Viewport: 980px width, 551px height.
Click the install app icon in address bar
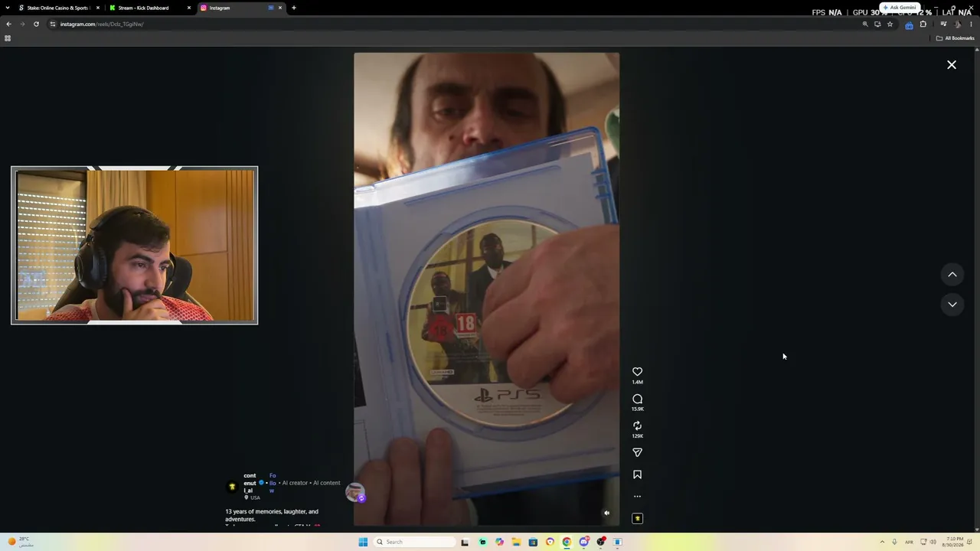pyautogui.click(x=877, y=24)
